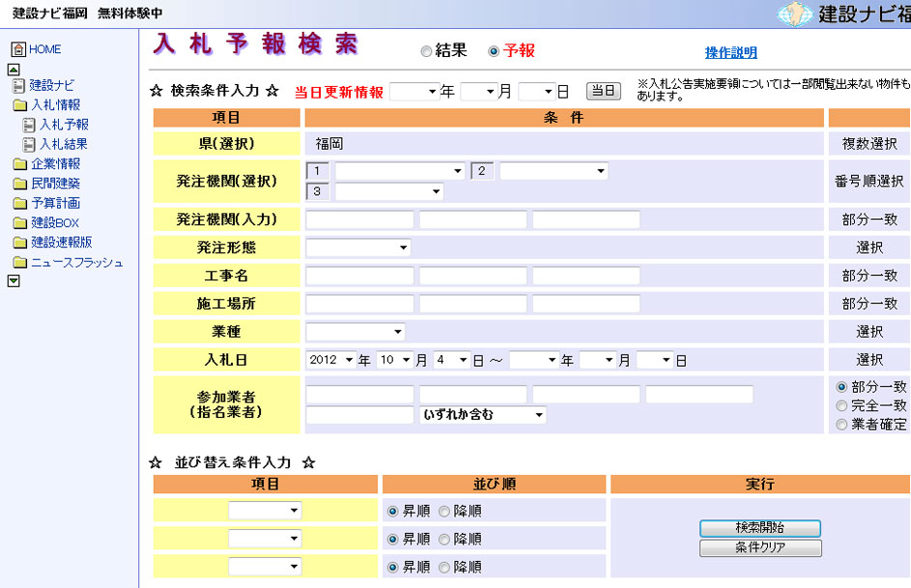The width and height of the screenshot is (911, 588).
Task: Click the up arrow icon below HOME
Action: click(14, 70)
